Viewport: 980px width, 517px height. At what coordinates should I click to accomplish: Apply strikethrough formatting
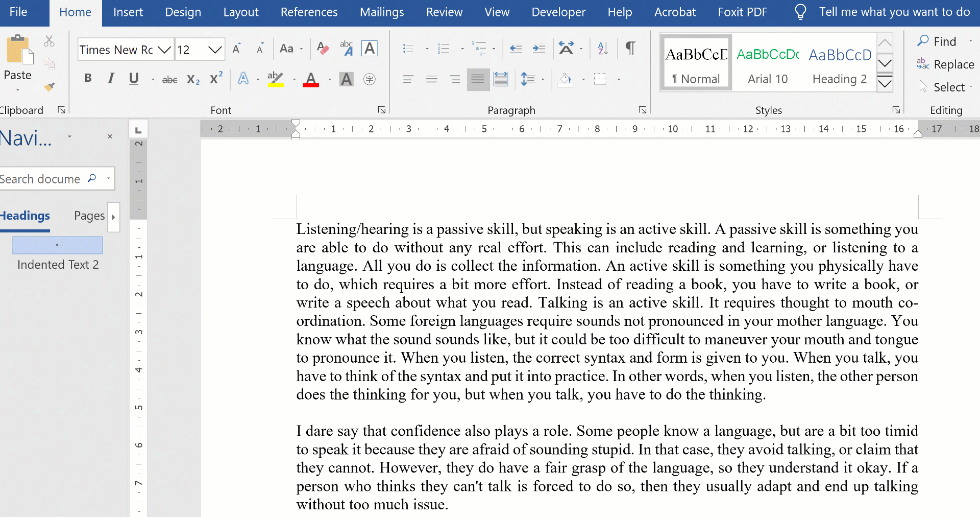point(169,79)
